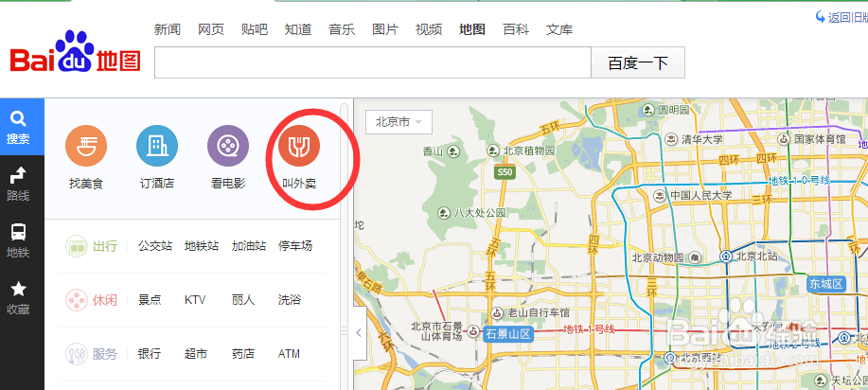
Task: Select the 叫外卖 takeout icon
Action: 299,146
